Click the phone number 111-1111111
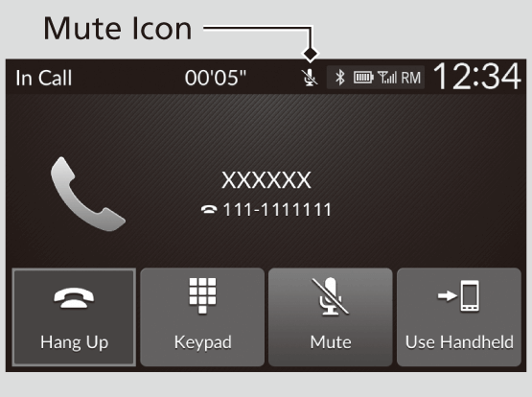The width and height of the screenshot is (532, 397). click(277, 209)
